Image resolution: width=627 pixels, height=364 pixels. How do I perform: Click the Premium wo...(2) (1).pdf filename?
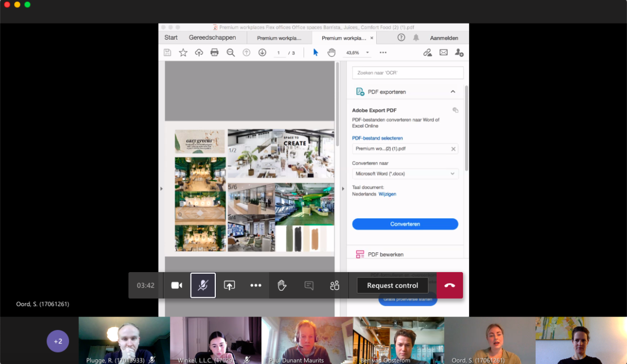tap(380, 149)
